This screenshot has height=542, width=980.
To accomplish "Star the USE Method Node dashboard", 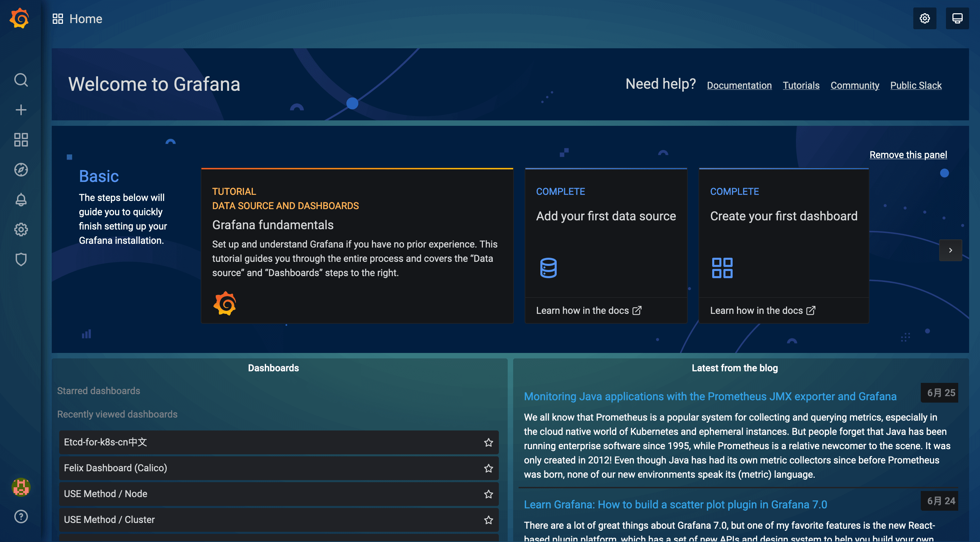I will [x=488, y=493].
